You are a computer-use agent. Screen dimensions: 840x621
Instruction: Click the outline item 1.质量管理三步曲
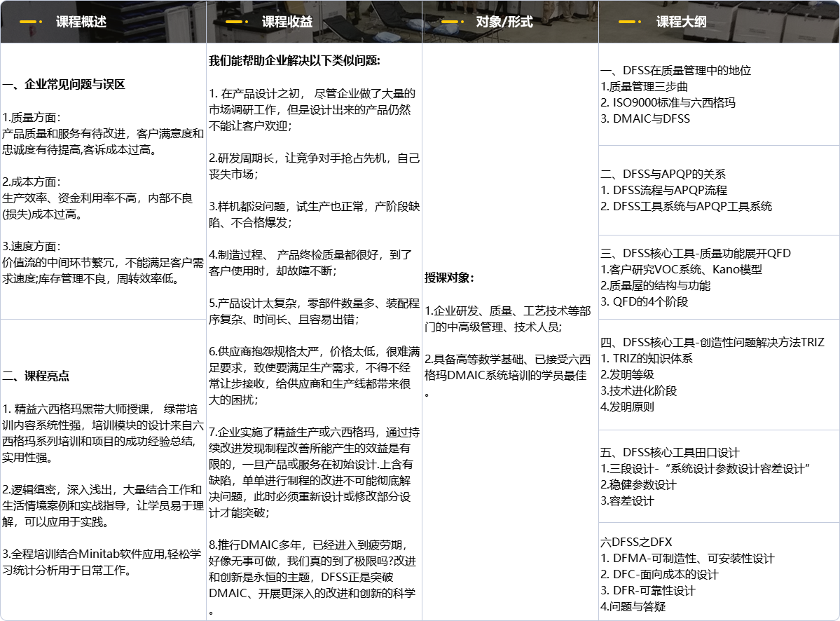(x=644, y=86)
